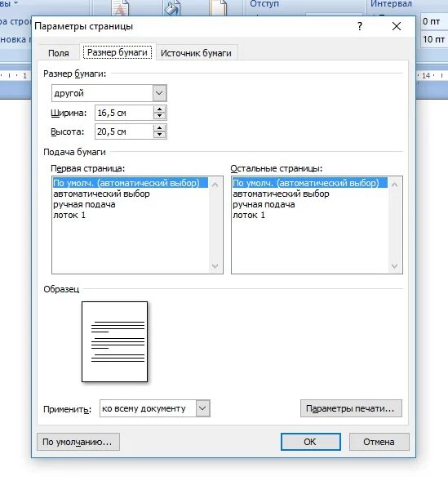Screen dimensions: 448x481
Task: Open the Источник бумаги tab
Action: pos(196,53)
